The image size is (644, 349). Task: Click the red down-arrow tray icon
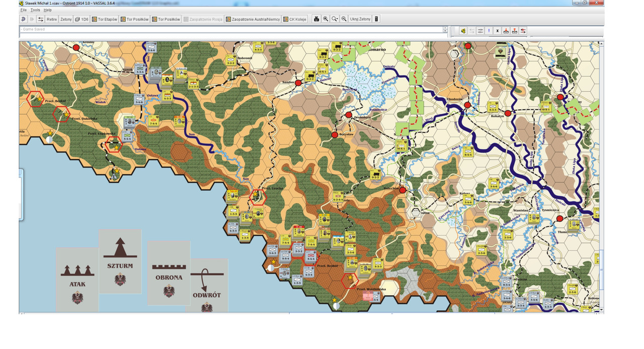(x=506, y=31)
